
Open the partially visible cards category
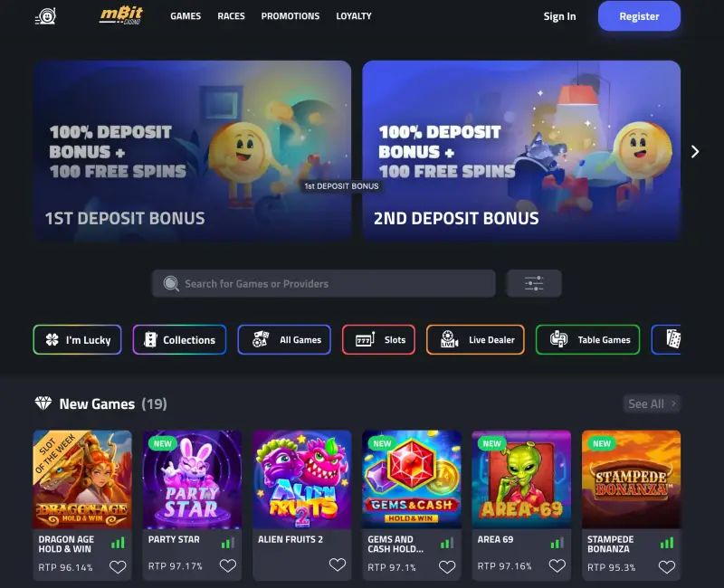coord(666,340)
